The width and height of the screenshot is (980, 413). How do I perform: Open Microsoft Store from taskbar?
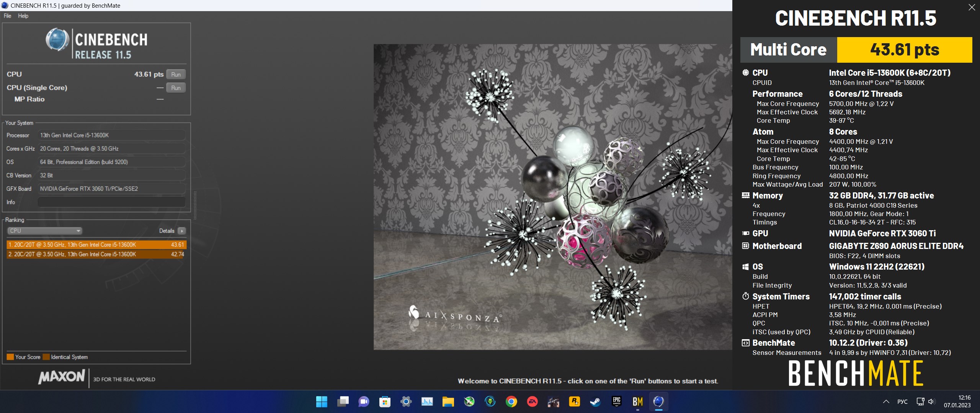pos(385,402)
